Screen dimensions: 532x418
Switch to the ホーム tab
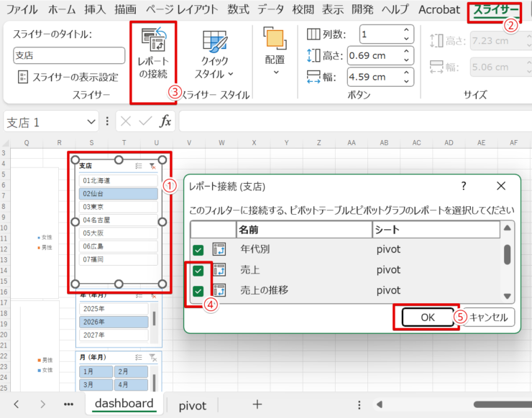(x=62, y=9)
